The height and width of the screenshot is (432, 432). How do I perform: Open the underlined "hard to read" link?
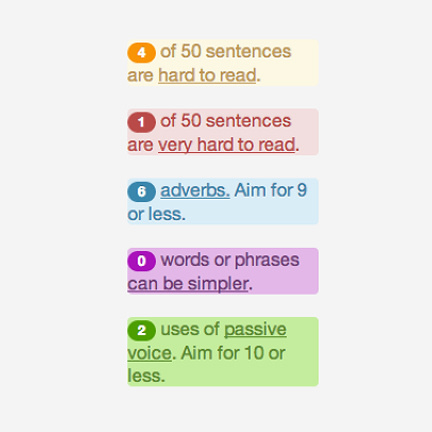click(207, 75)
